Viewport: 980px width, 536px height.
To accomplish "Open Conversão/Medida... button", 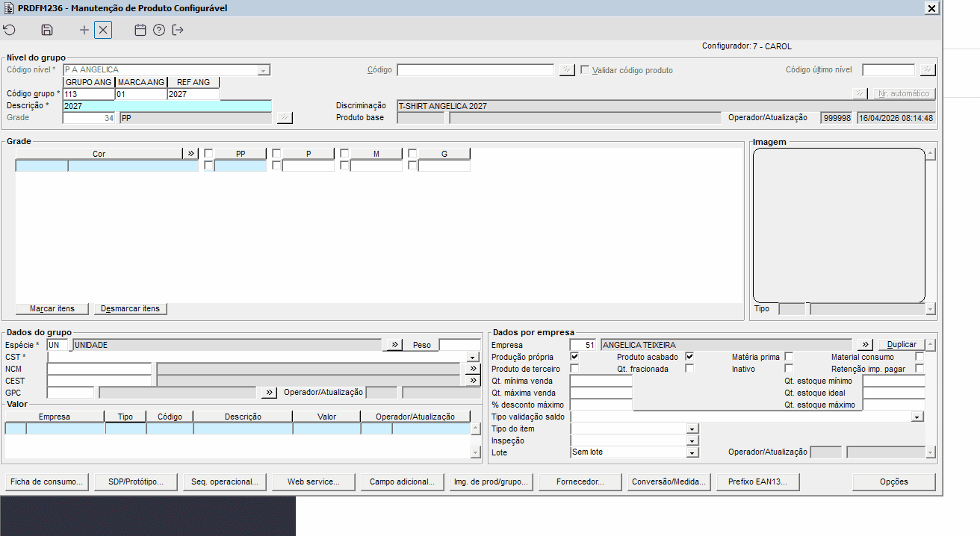I will [669, 482].
